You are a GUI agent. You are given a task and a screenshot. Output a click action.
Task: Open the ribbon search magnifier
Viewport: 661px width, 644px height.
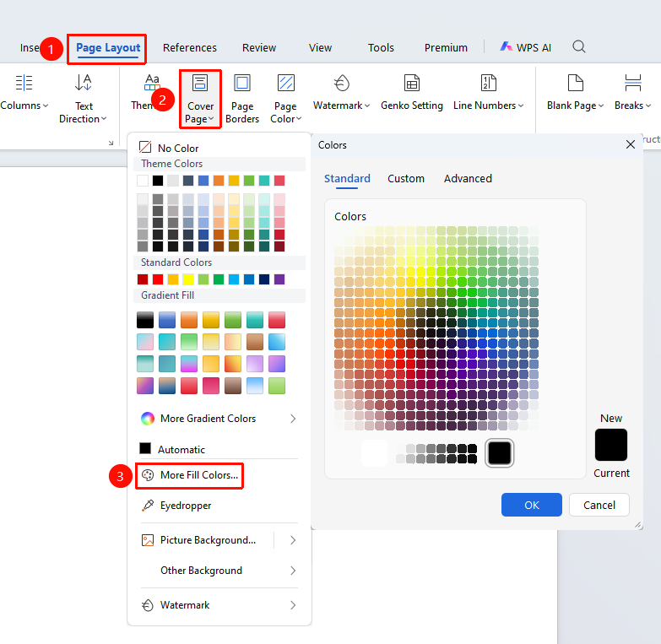point(579,46)
